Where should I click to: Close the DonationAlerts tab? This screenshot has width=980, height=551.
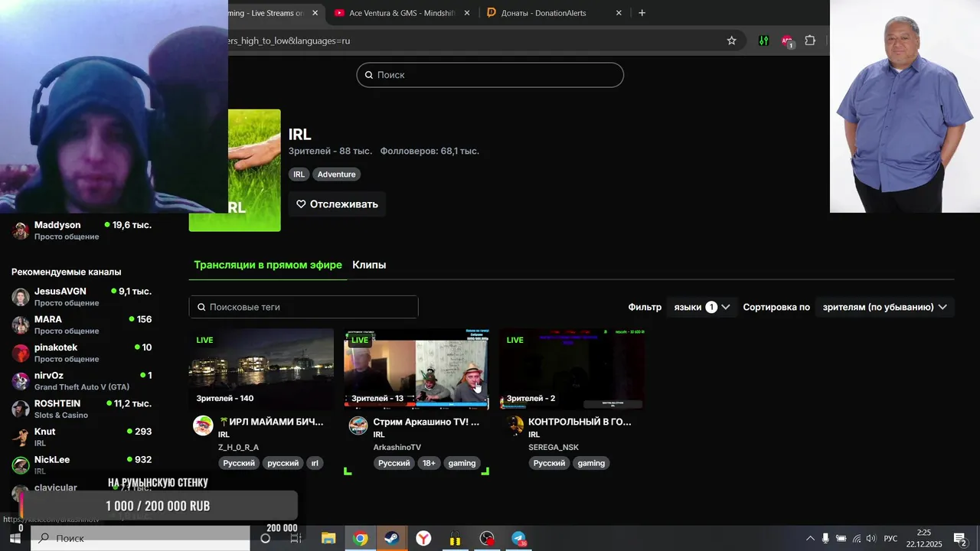tap(619, 13)
